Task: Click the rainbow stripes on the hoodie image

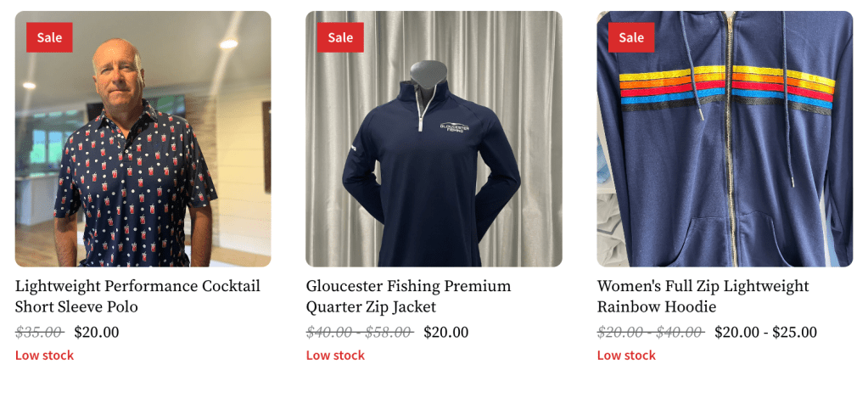Action: click(727, 90)
